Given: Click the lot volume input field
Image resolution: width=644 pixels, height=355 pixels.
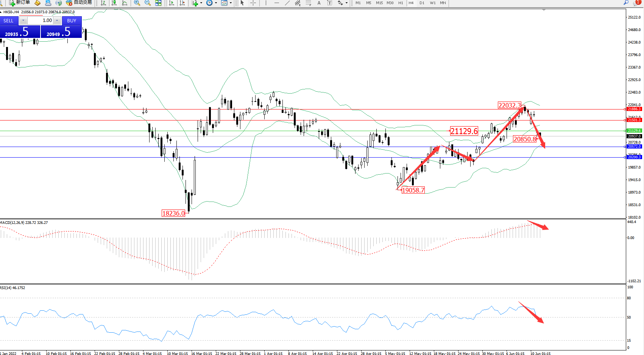Looking at the screenshot, I should pyautogui.click(x=40, y=20).
